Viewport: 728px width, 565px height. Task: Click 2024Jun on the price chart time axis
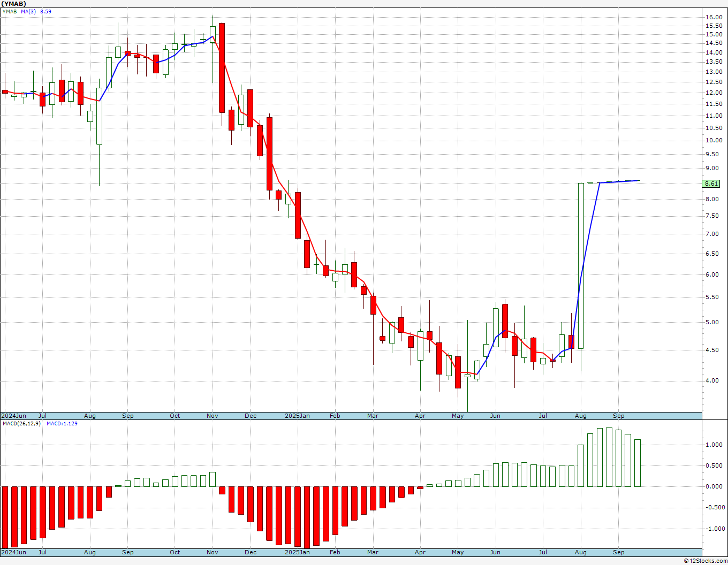[13, 416]
